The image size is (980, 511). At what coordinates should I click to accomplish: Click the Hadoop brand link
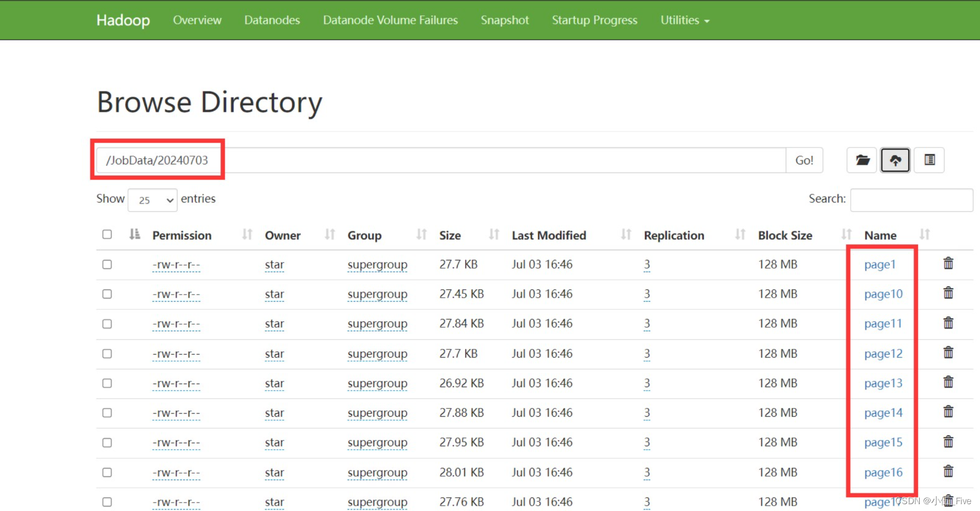click(123, 20)
